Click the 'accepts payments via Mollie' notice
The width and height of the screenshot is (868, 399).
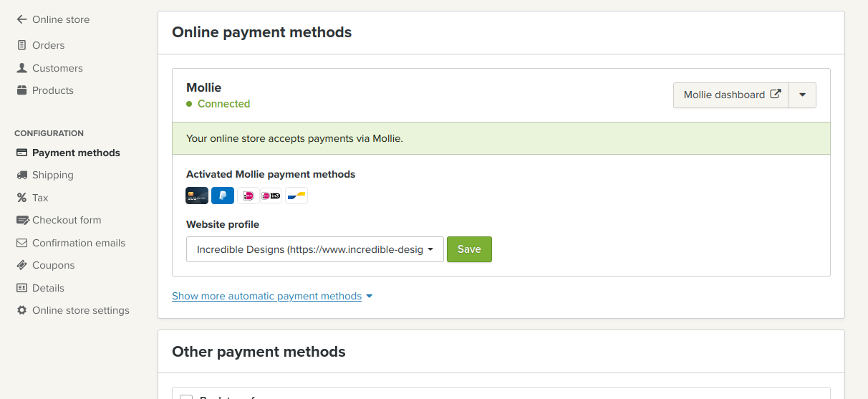click(501, 138)
